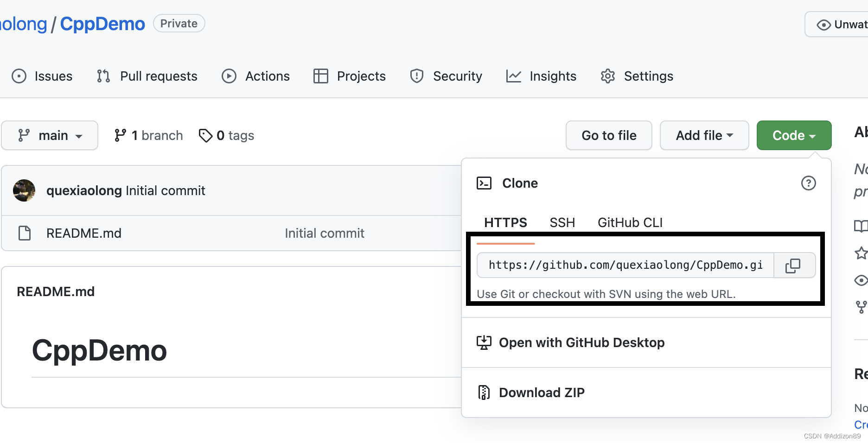Click the star icon in About sidebar
Viewport: 868px width, 443px height.
(861, 253)
